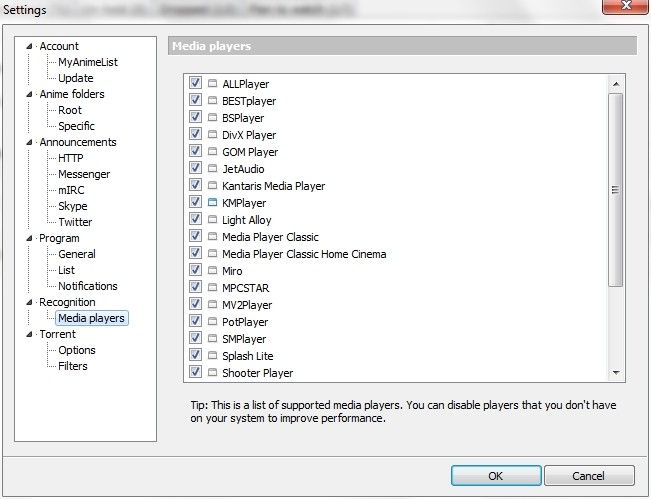Uncheck the KMPlayer checkbox
Image resolution: width=651 pixels, height=499 pixels.
[x=195, y=202]
